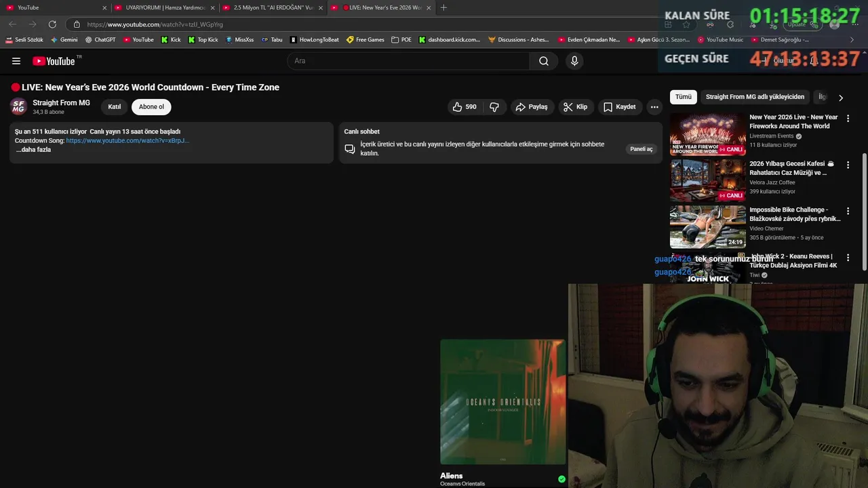This screenshot has height=488, width=868.
Task: Click Video Chemer channel name
Action: click(x=766, y=229)
